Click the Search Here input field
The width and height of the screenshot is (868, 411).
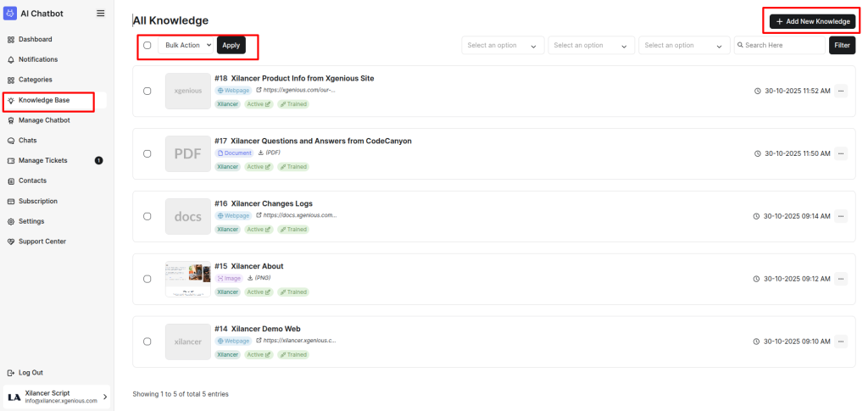780,46
